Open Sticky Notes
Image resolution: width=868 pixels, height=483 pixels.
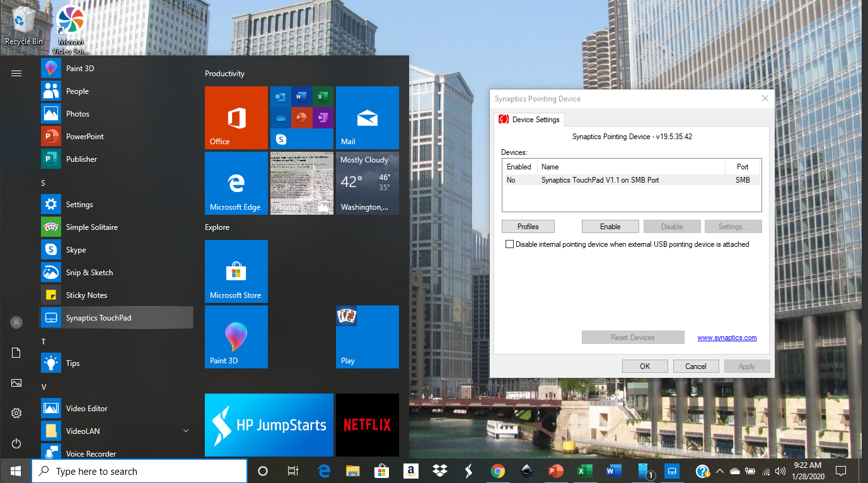point(117,295)
